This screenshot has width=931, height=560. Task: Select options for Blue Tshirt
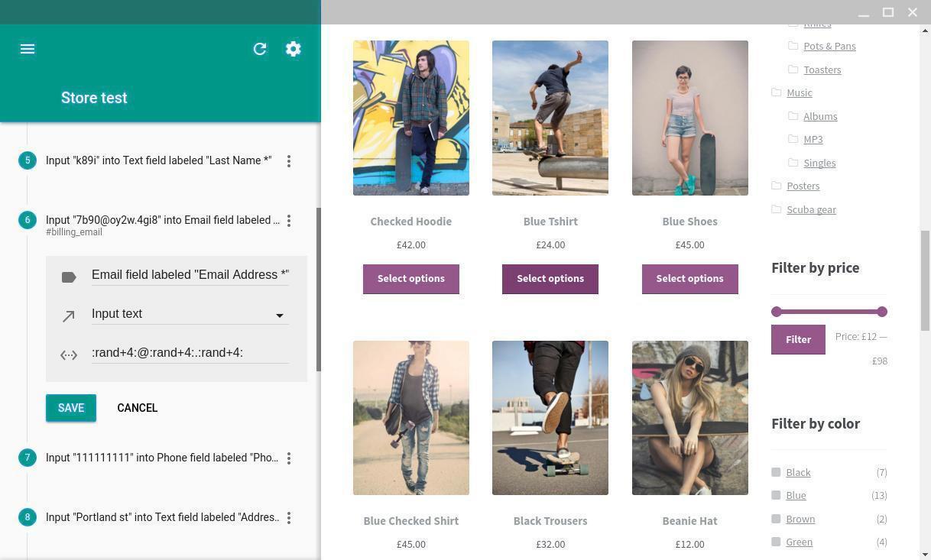coord(550,279)
